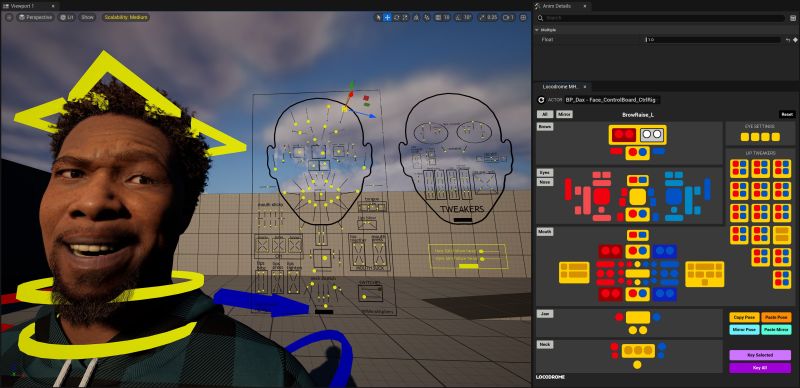Click the Key All button
This screenshot has height=388, width=800.
[x=760, y=368]
